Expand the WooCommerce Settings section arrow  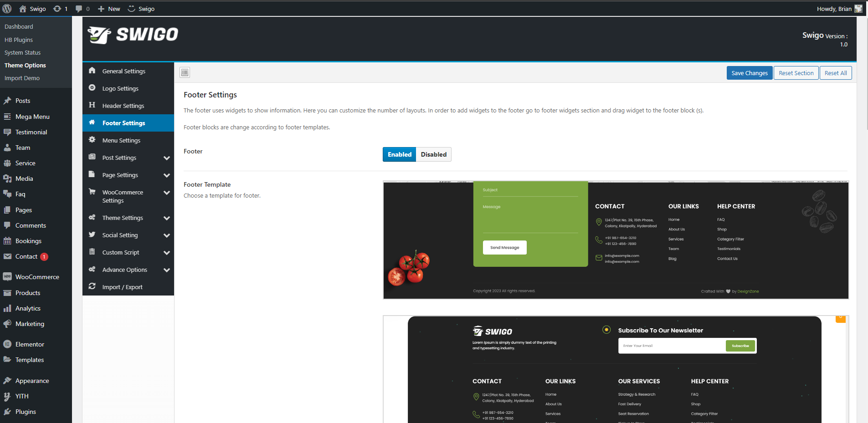[x=167, y=193]
